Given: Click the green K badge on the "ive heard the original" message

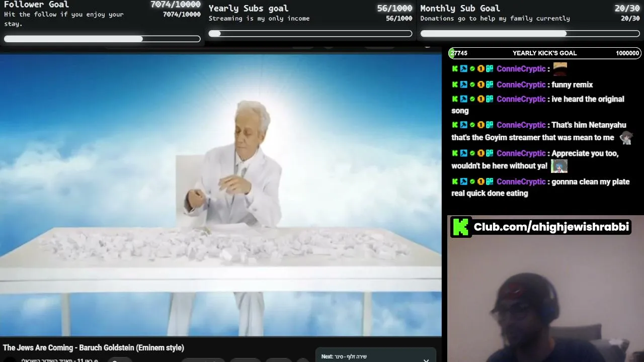Looking at the screenshot, I should point(455,99).
